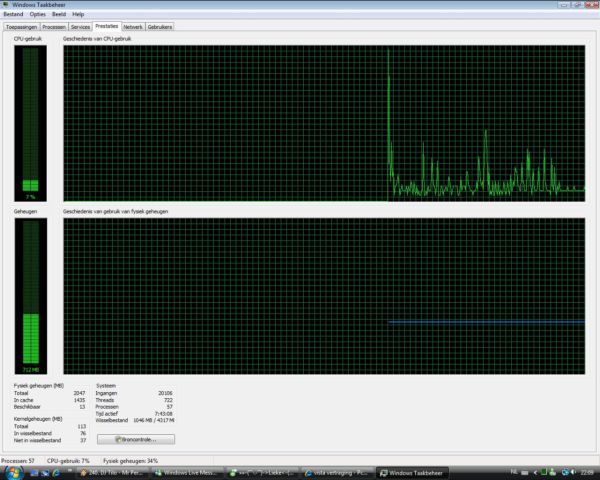Click the Switch Windows quick launch icon

click(x=46, y=473)
